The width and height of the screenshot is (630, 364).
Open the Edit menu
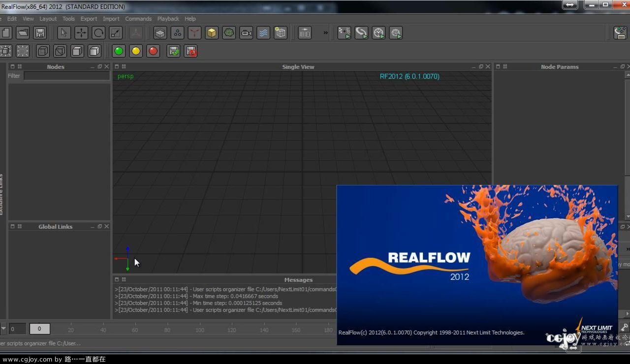[x=12, y=19]
